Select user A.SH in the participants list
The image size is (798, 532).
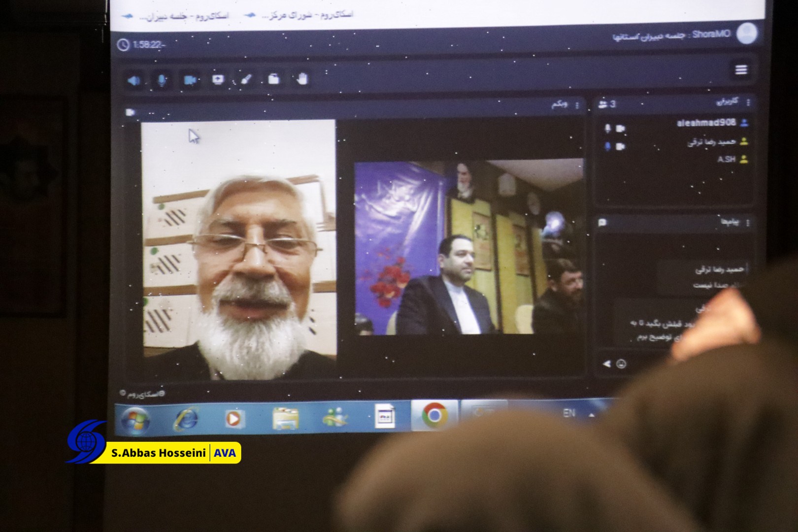point(727,159)
